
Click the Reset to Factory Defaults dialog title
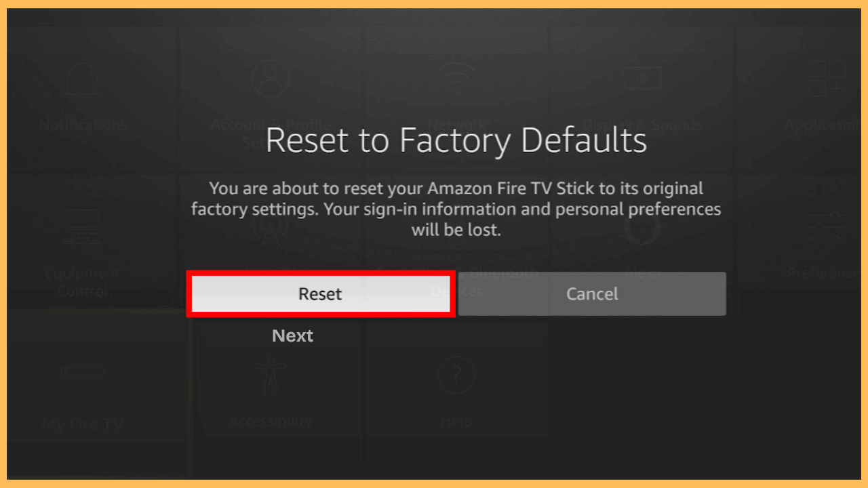(x=456, y=140)
